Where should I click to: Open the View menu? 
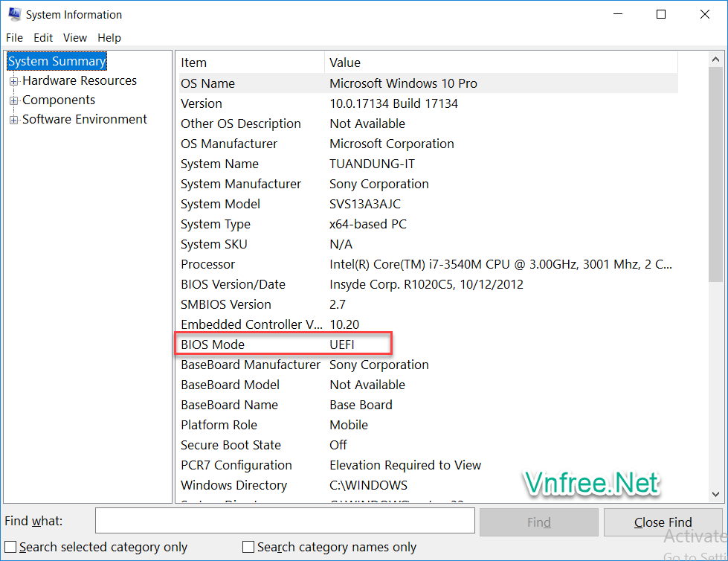[75, 37]
